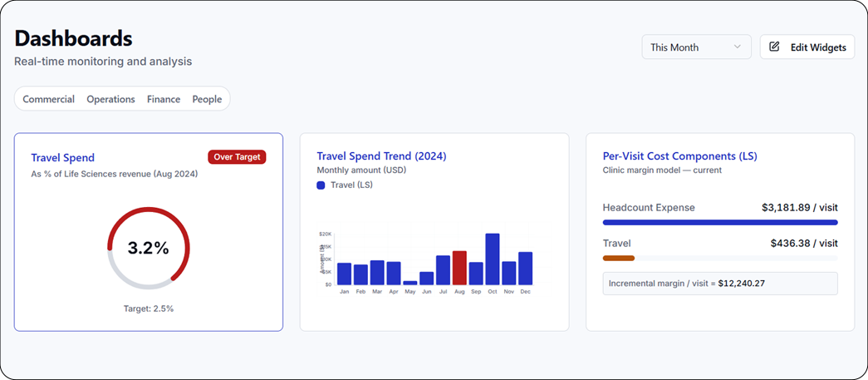The height and width of the screenshot is (380, 868).
Task: Click the Incremental margin per visit box
Action: click(x=720, y=284)
